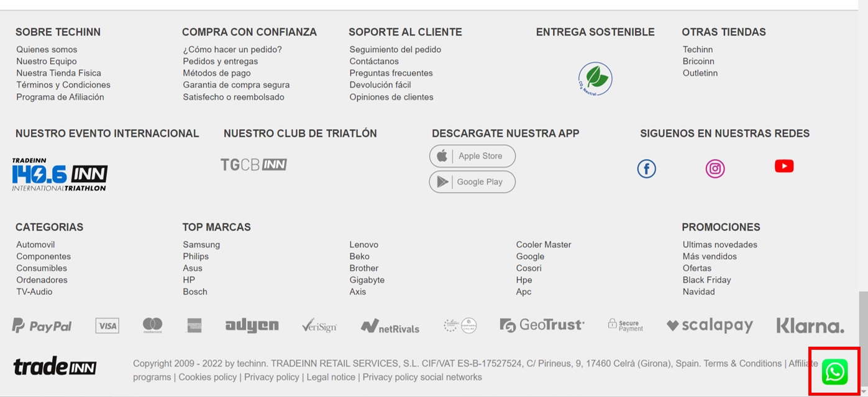Open the 140.6 INN triathlon event logo

(59, 174)
